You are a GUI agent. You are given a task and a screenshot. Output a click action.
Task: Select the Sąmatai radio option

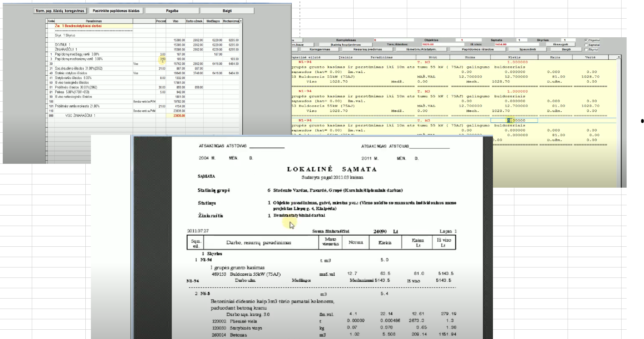[x=586, y=45]
